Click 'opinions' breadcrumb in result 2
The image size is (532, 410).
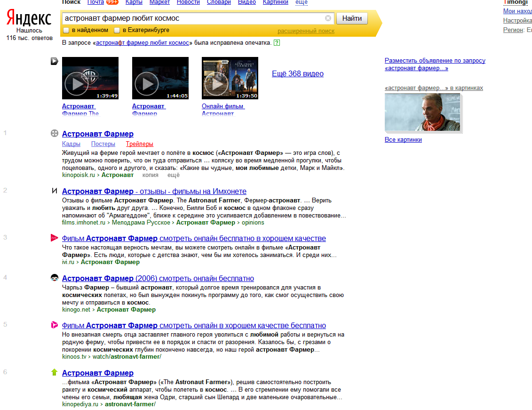(x=253, y=223)
